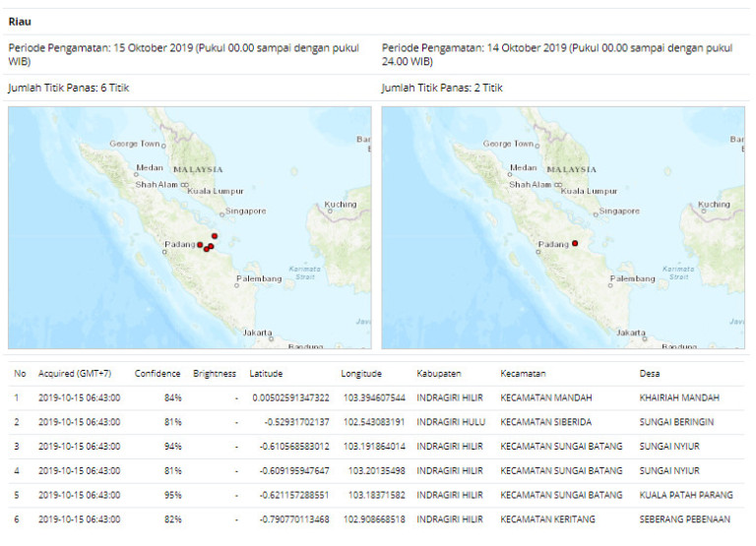Click latitude 0.00502591347322
This screenshot has height=546, width=756.
[x=290, y=398]
